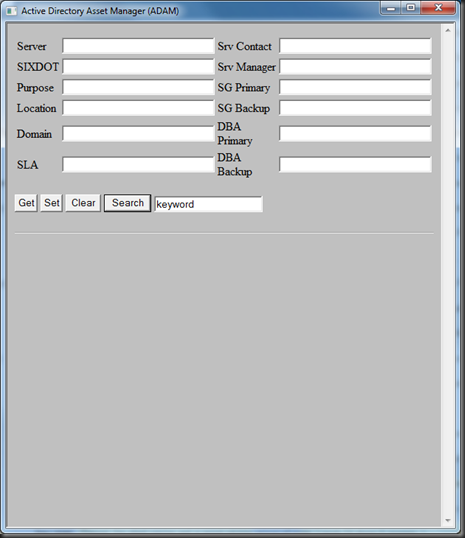Select the Domain input field
This screenshot has height=538, width=465.
(138, 133)
